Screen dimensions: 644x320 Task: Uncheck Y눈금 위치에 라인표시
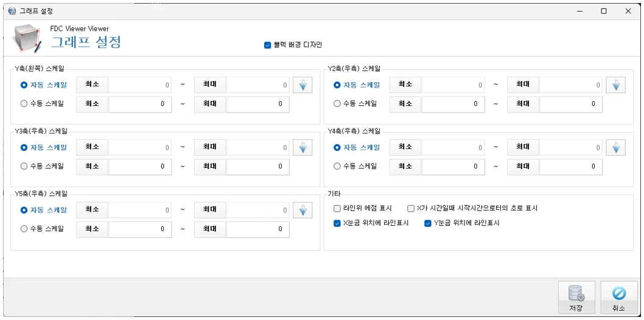click(427, 224)
